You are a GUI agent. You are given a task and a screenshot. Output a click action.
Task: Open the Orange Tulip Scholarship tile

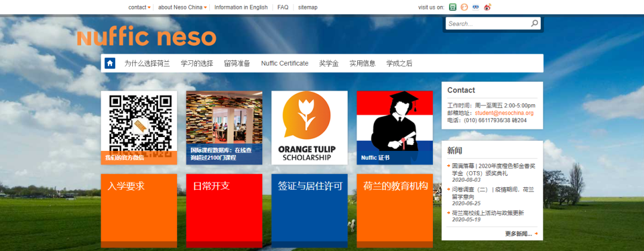pos(309,128)
